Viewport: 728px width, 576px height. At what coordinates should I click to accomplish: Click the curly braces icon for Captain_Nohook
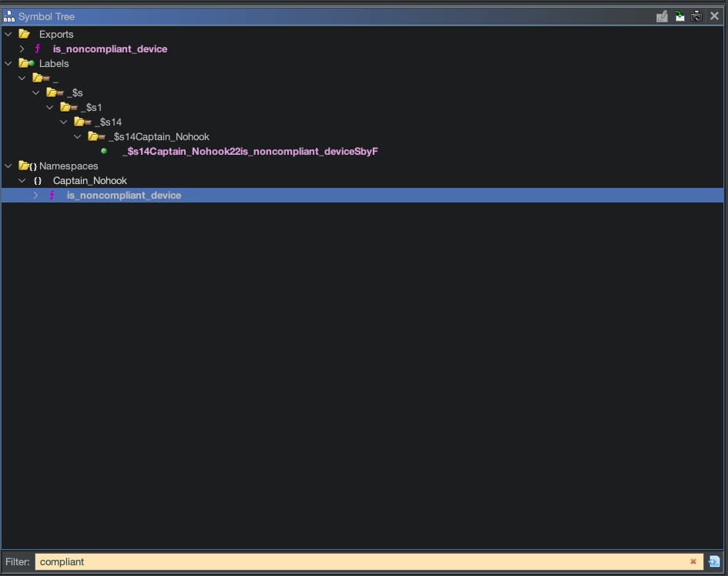[38, 180]
